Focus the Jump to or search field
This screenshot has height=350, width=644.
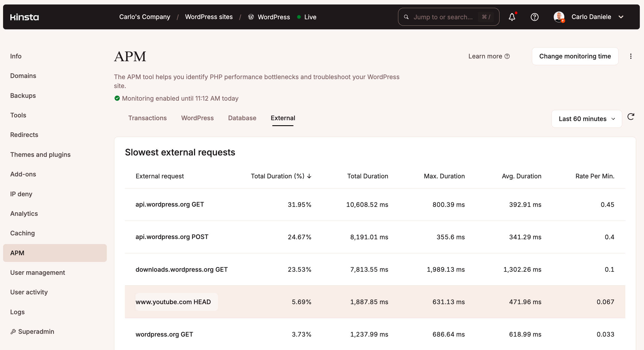click(x=443, y=17)
